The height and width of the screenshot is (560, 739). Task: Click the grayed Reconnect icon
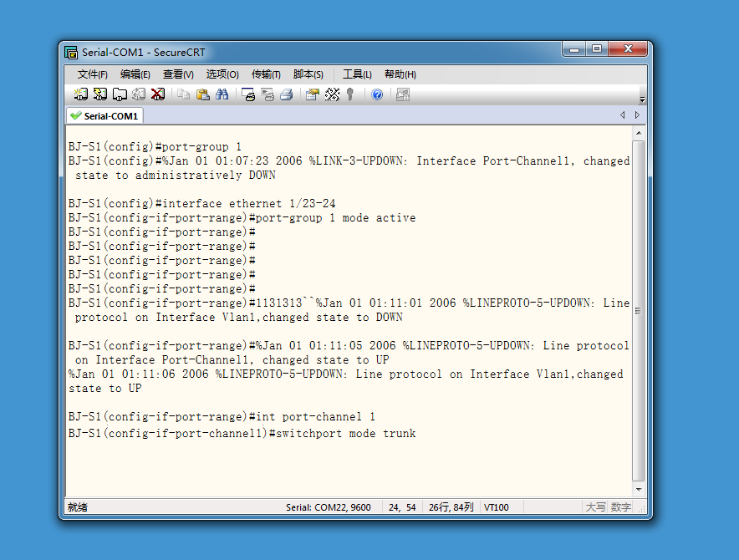(x=139, y=94)
